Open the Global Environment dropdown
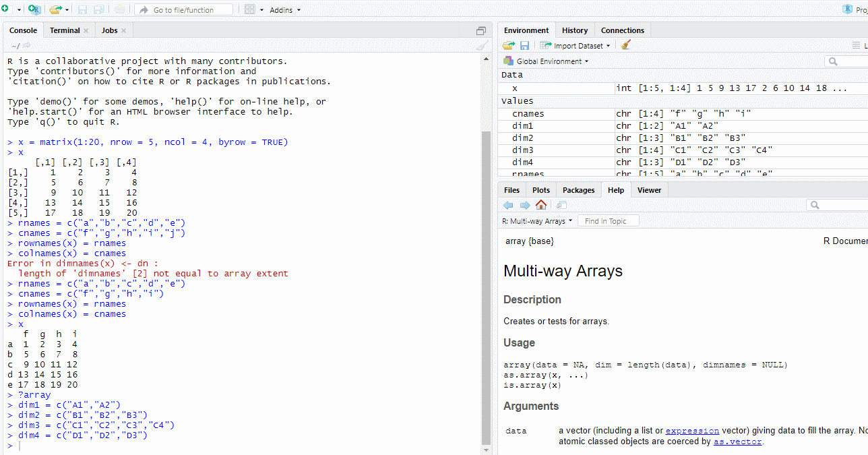 (546, 61)
